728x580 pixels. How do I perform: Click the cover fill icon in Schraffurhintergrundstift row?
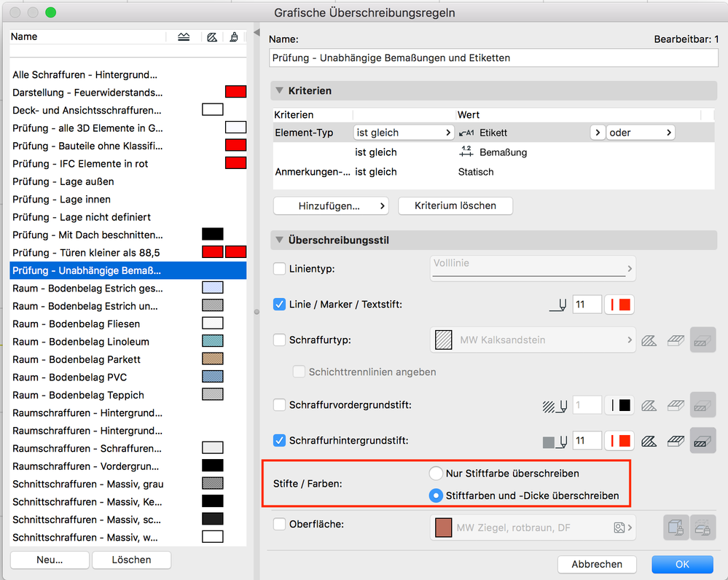[x=675, y=440]
